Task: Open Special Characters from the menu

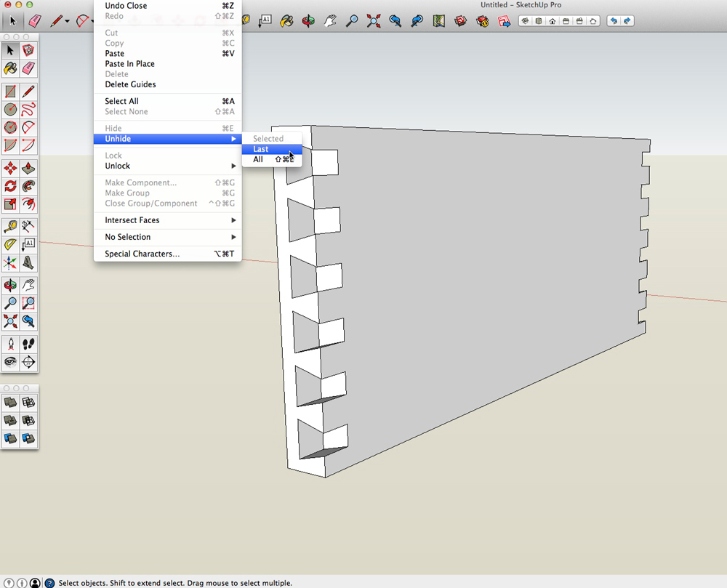Action: [x=142, y=254]
